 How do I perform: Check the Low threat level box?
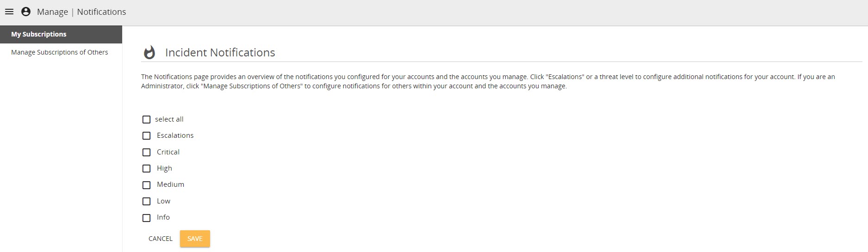[146, 201]
